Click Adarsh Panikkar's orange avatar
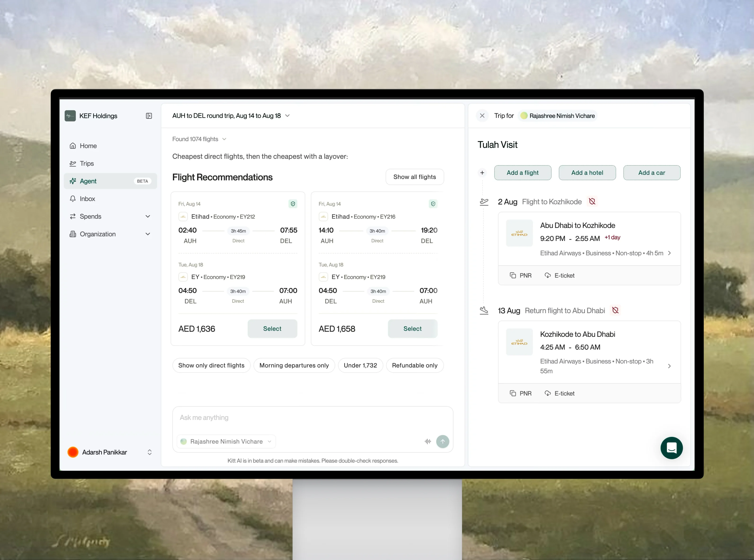 73,452
